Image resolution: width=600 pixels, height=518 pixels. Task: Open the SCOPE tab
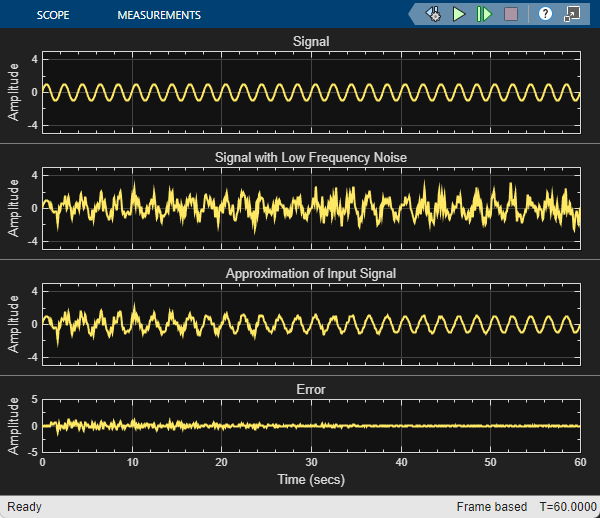[x=55, y=15]
